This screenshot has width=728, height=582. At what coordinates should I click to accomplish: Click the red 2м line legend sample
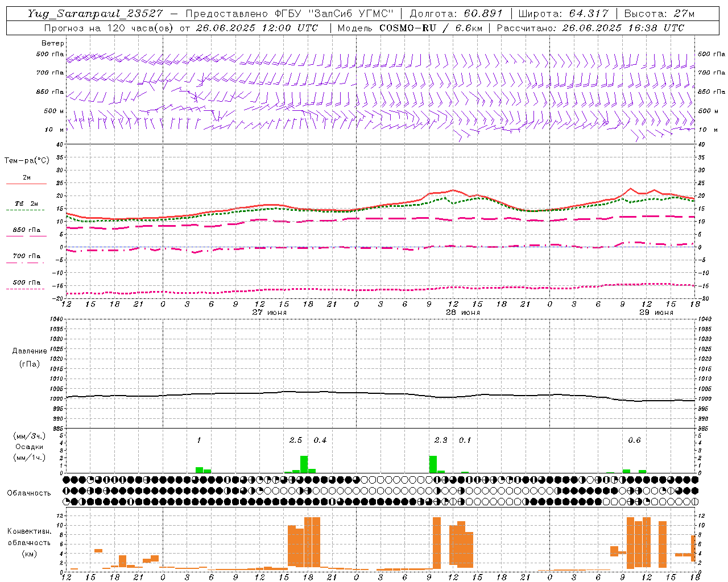pos(26,184)
